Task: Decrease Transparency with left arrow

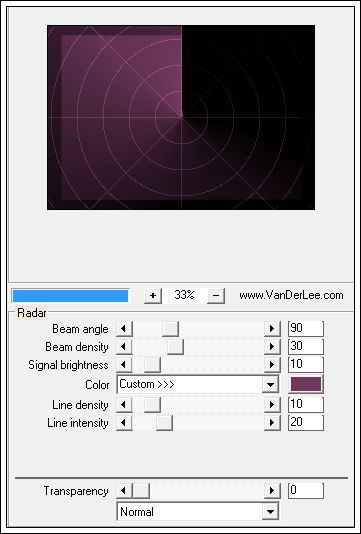Action: pyautogui.click(x=124, y=491)
